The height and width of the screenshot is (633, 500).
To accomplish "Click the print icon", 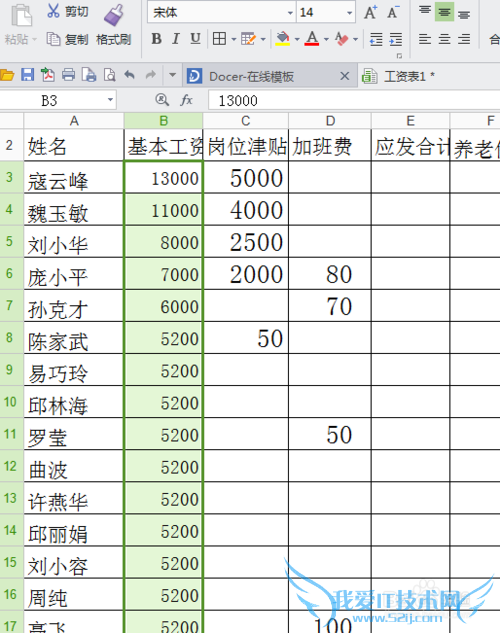I will pos(68,75).
